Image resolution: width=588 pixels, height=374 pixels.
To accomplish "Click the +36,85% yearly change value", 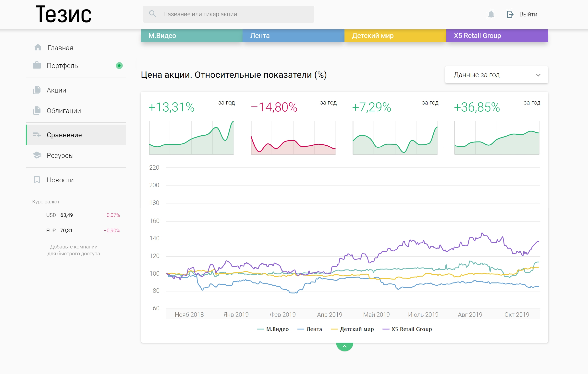I will (x=477, y=107).
